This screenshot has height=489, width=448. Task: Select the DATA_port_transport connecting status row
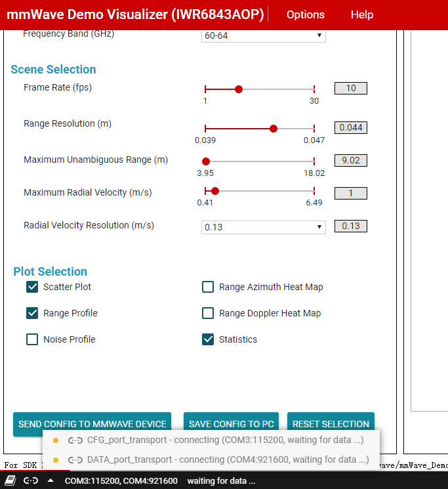[x=211, y=459]
